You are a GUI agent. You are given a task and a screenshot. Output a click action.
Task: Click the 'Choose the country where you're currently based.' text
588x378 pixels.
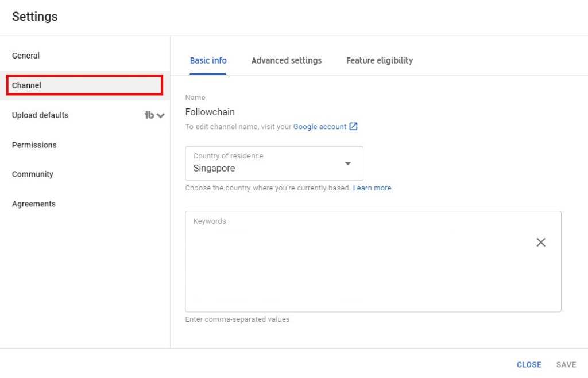(268, 188)
